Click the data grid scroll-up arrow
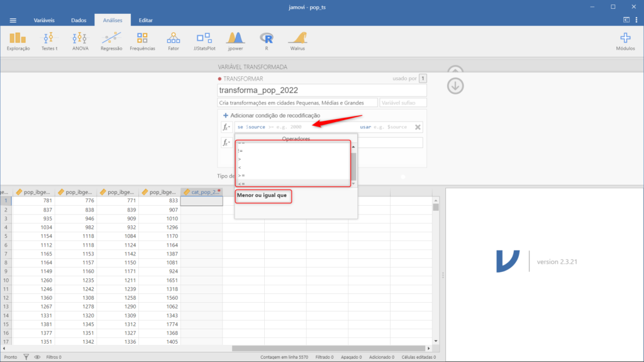Screen dimensions: 644x362 pos(436,201)
